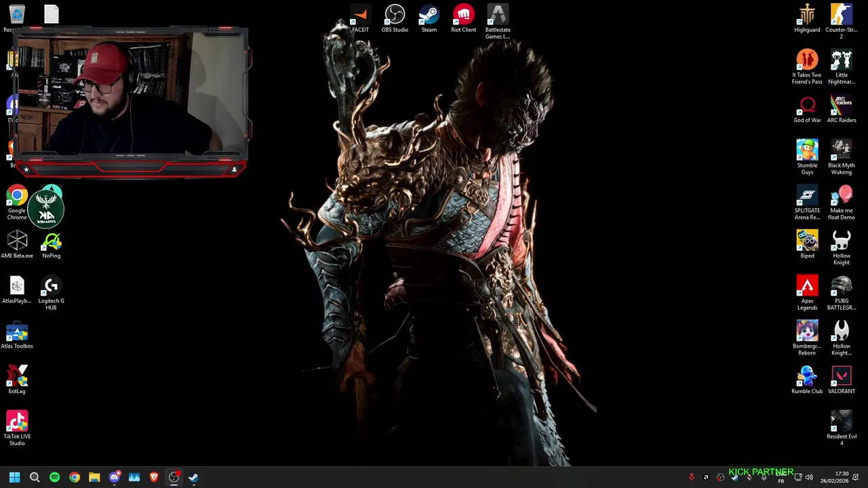Switch to Steam on the taskbar

click(194, 477)
